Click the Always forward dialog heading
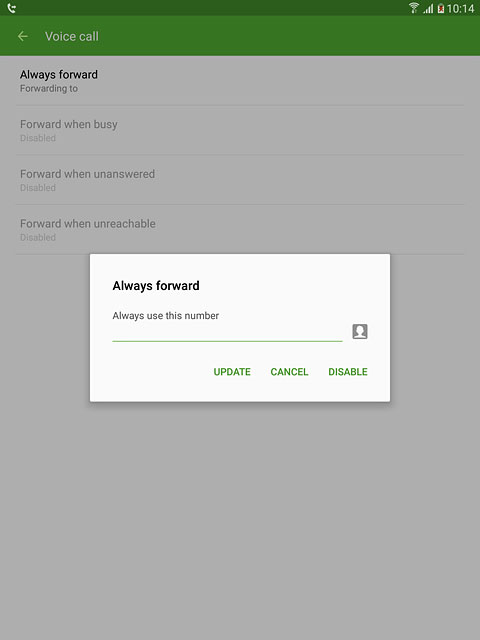Viewport: 480px width, 640px height. click(x=156, y=286)
